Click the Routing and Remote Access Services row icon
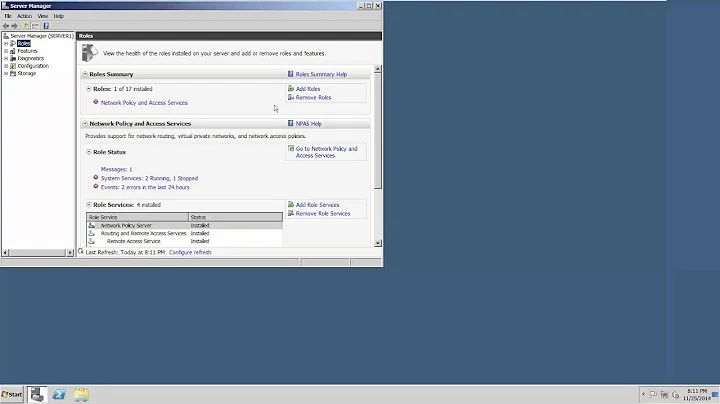720x404 pixels. pyautogui.click(x=91, y=233)
